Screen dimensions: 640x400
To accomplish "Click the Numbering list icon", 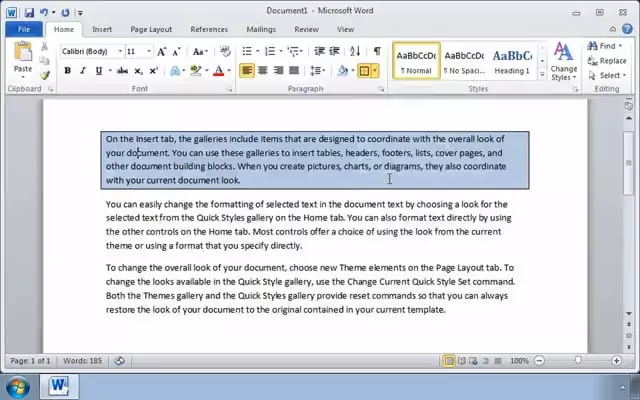I will (270, 51).
